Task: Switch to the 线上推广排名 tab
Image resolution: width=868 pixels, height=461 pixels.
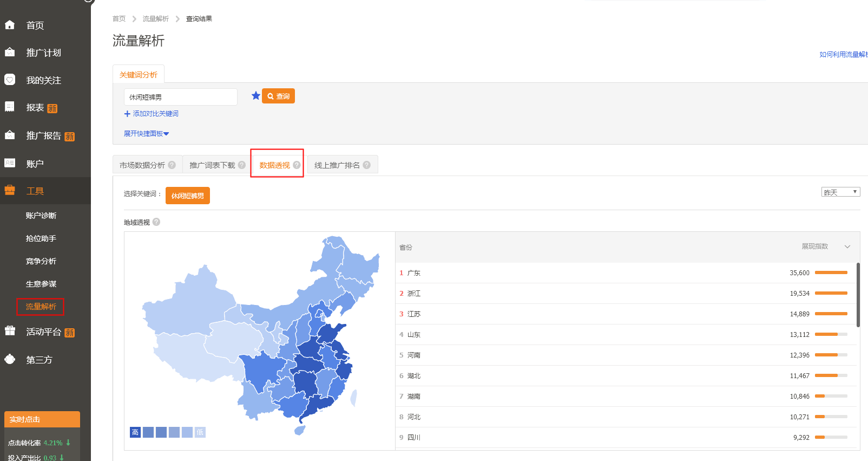Action: (337, 165)
